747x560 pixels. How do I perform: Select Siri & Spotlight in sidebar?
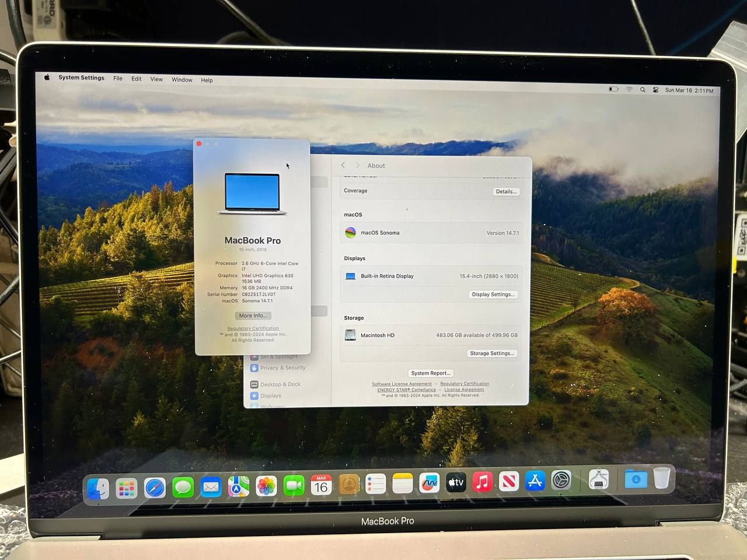(274, 356)
